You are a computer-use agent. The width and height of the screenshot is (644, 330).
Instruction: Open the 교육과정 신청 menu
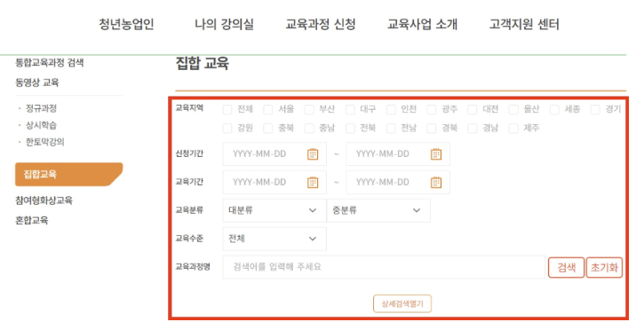pyautogui.click(x=321, y=24)
